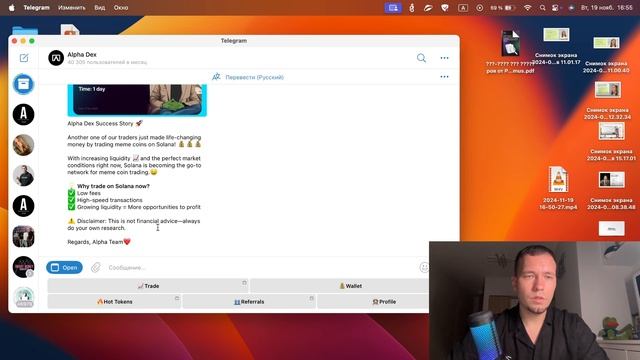The image size is (640, 360).
Task: Click the Wi-Fi status icon
Action: pyautogui.click(x=527, y=7)
